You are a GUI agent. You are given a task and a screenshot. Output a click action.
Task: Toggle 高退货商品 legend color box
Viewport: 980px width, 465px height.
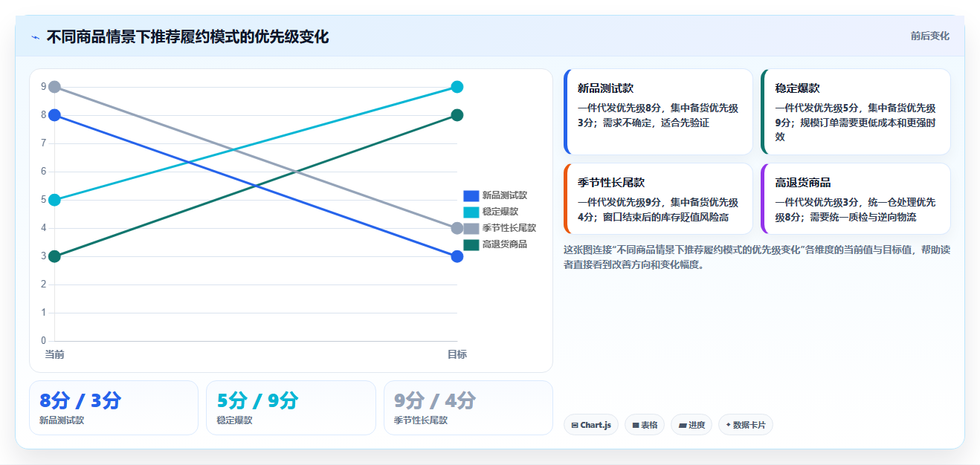tap(471, 244)
